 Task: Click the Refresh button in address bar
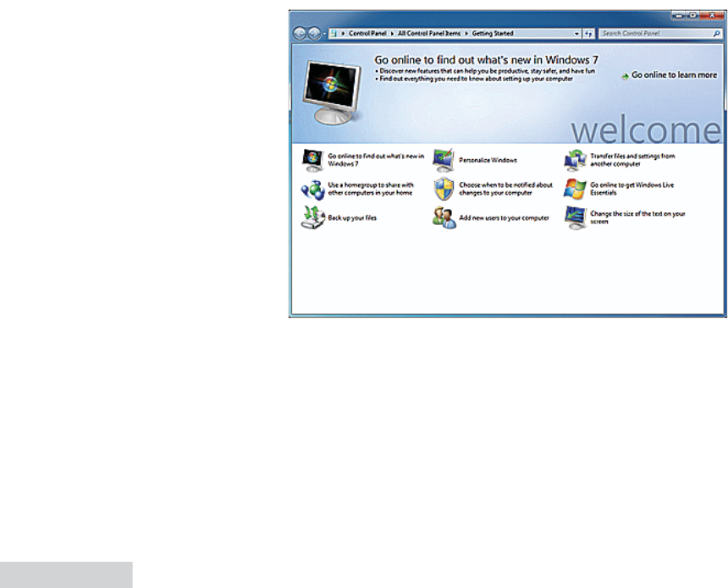pos(588,33)
